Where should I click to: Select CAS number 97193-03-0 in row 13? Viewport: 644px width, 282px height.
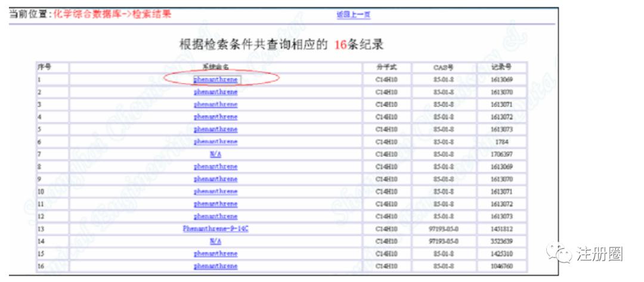tap(444, 228)
